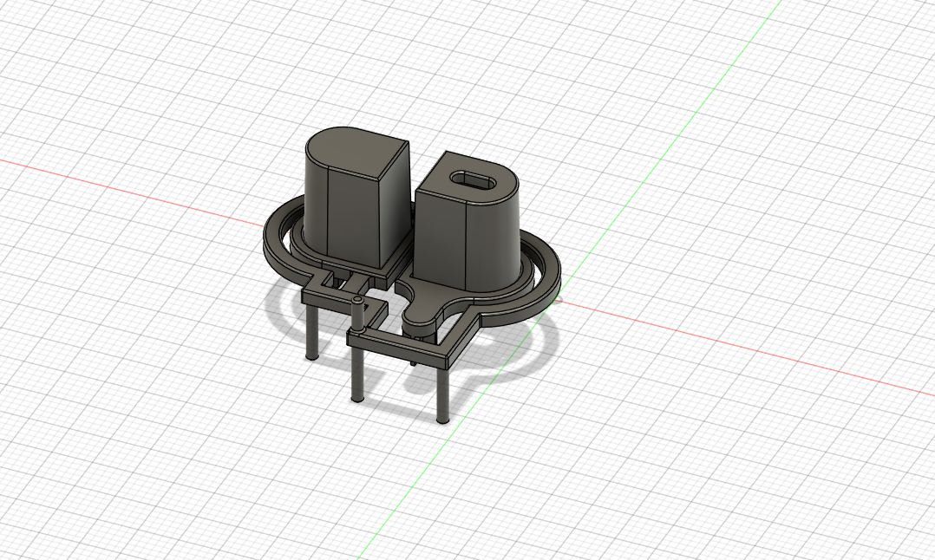Select the tall solid block without a slot
Image resolution: width=935 pixels, height=560 pixels.
click(356, 197)
